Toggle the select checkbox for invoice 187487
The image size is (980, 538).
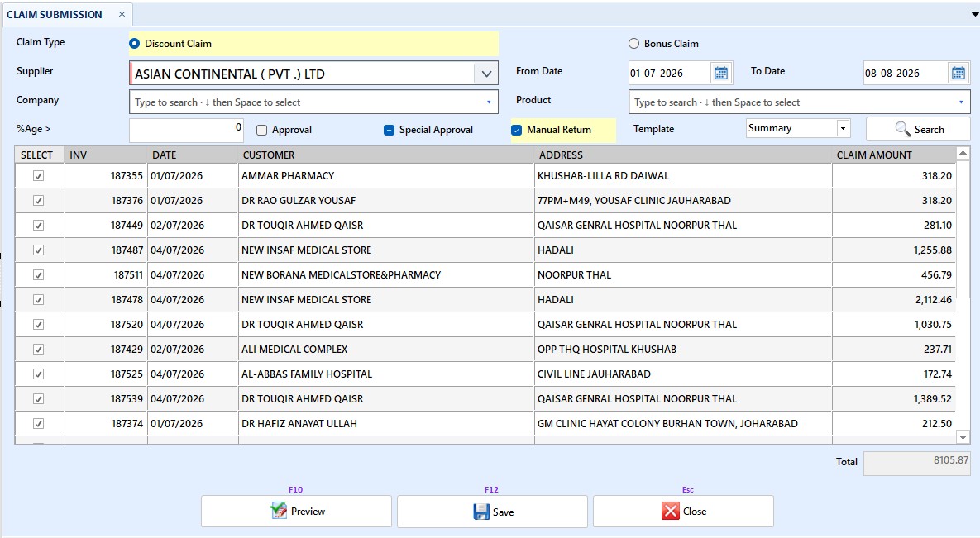coord(38,250)
